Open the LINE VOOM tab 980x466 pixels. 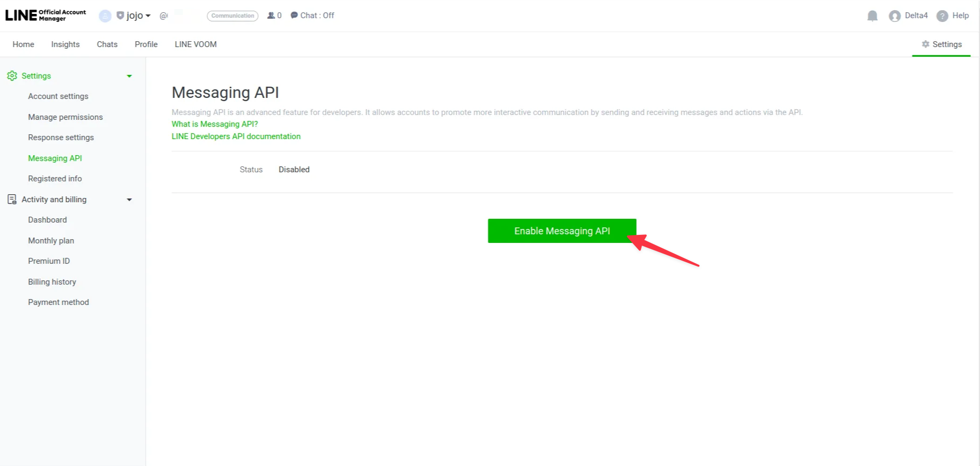pos(195,44)
